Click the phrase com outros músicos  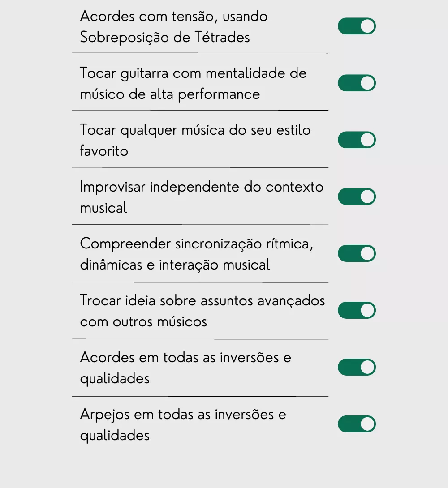(x=143, y=321)
